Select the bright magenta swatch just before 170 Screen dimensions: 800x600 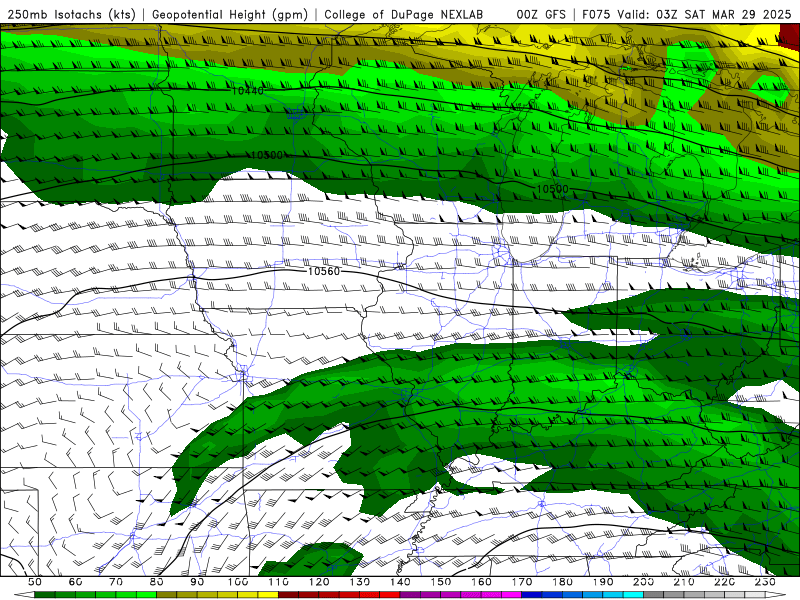[x=511, y=594]
